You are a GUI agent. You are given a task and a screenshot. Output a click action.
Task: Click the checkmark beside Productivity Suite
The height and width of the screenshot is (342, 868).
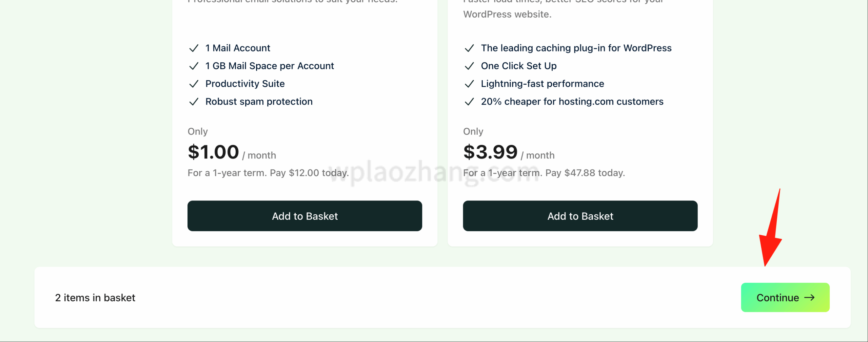coord(194,84)
